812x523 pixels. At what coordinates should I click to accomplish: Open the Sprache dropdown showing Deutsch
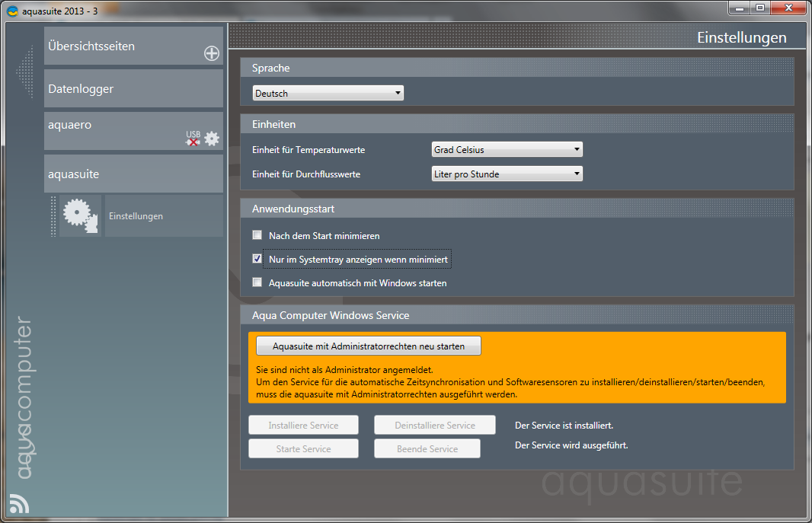coord(328,94)
